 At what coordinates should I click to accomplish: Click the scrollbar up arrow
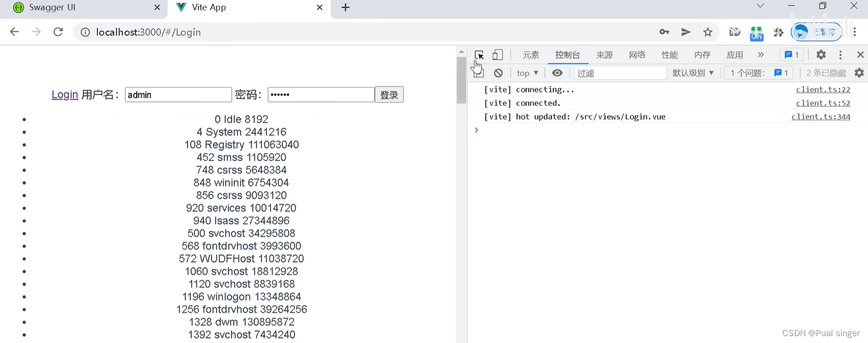click(461, 52)
